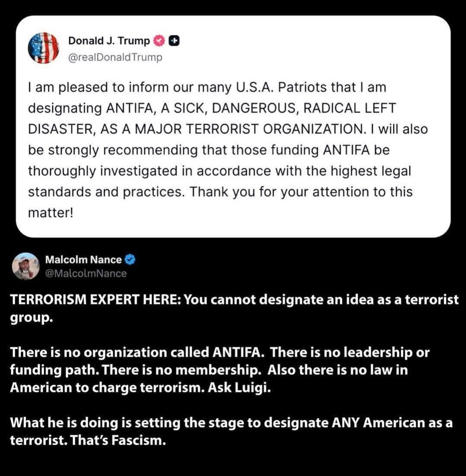
Task: Open the @MalcolmNance handle
Action: pos(86,274)
